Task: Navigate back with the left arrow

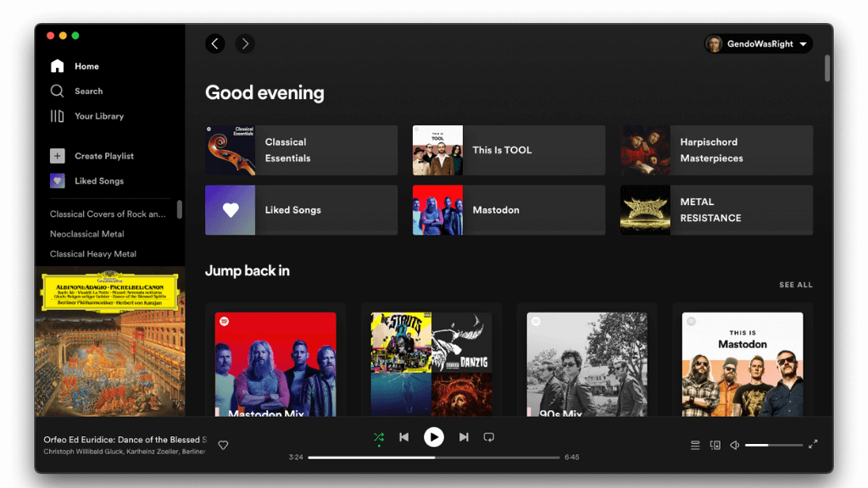Action: pos(215,44)
